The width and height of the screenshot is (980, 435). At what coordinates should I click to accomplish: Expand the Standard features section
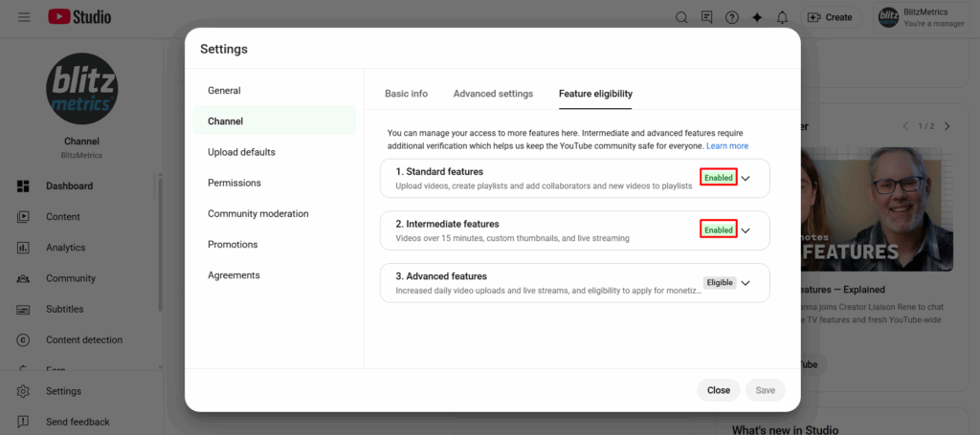[746, 178]
